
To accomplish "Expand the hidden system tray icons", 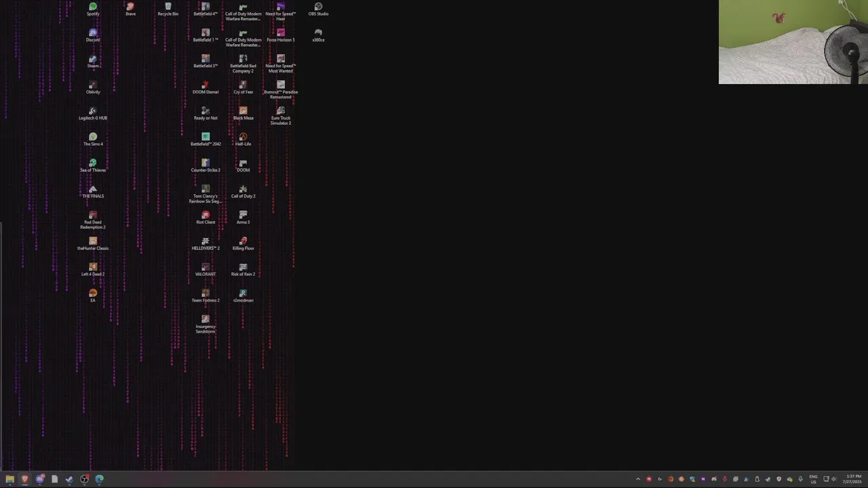I will click(x=637, y=479).
